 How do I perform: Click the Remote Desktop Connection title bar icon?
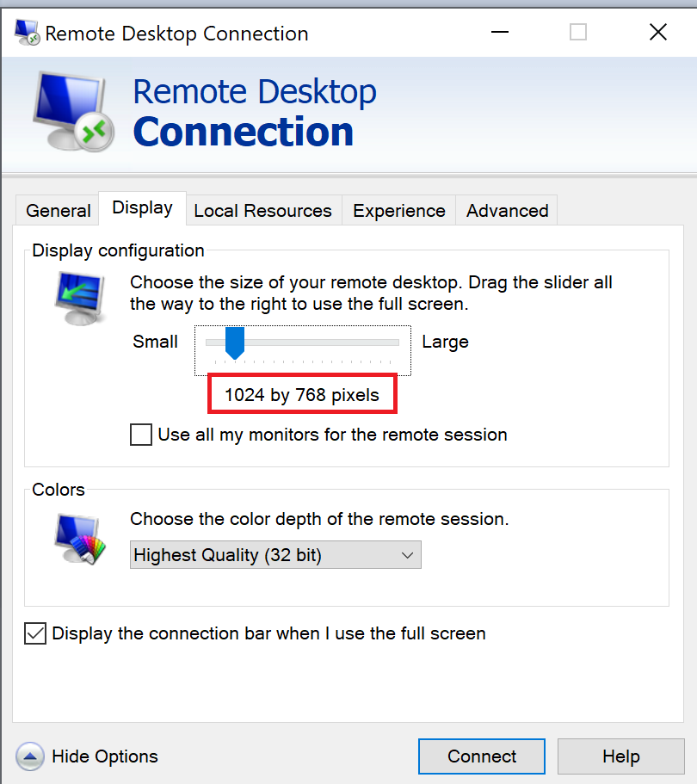26,31
